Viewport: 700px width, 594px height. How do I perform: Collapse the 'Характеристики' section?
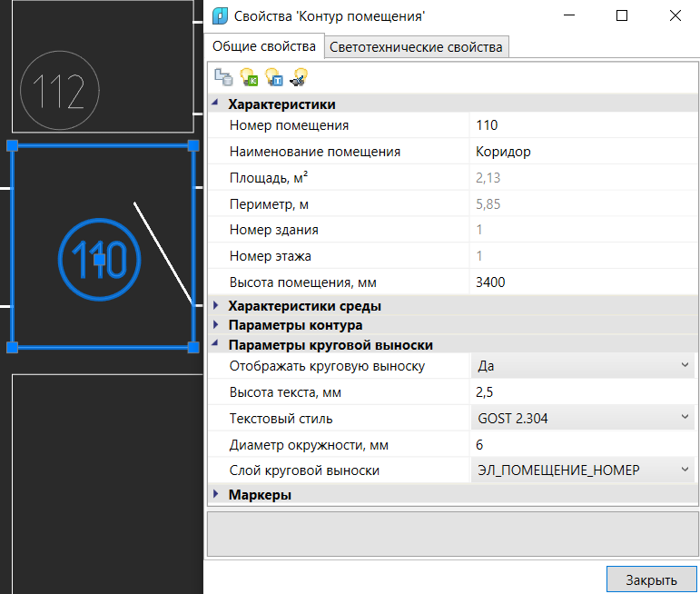pyautogui.click(x=216, y=104)
